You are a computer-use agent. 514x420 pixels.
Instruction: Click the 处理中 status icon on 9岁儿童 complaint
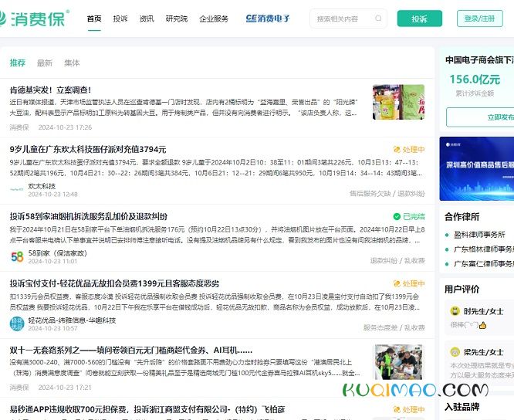coord(397,150)
